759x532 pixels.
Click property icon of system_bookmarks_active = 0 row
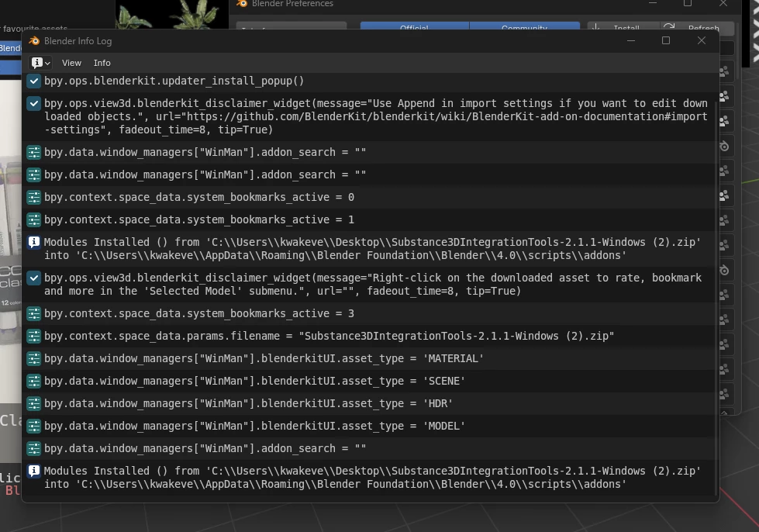[x=34, y=198]
